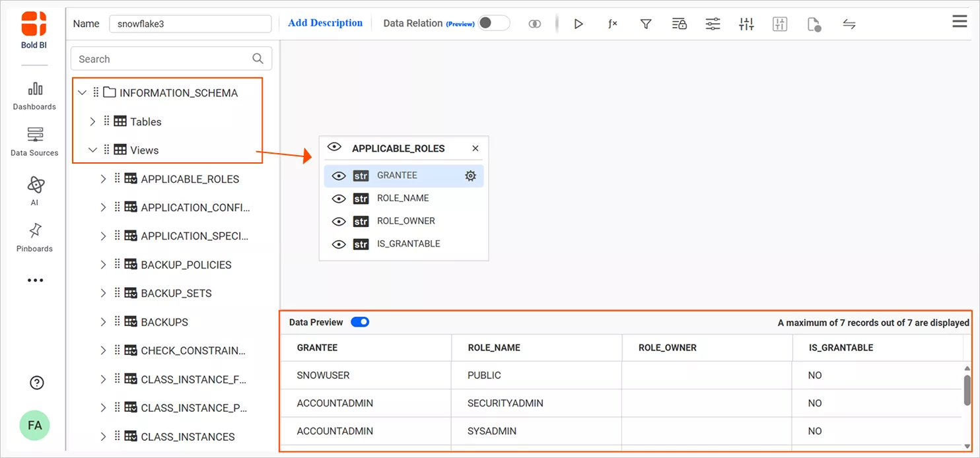The image size is (980, 458).
Task: Toggle visibility of APPLICABLE_ROLES table header eye
Action: 334,147
